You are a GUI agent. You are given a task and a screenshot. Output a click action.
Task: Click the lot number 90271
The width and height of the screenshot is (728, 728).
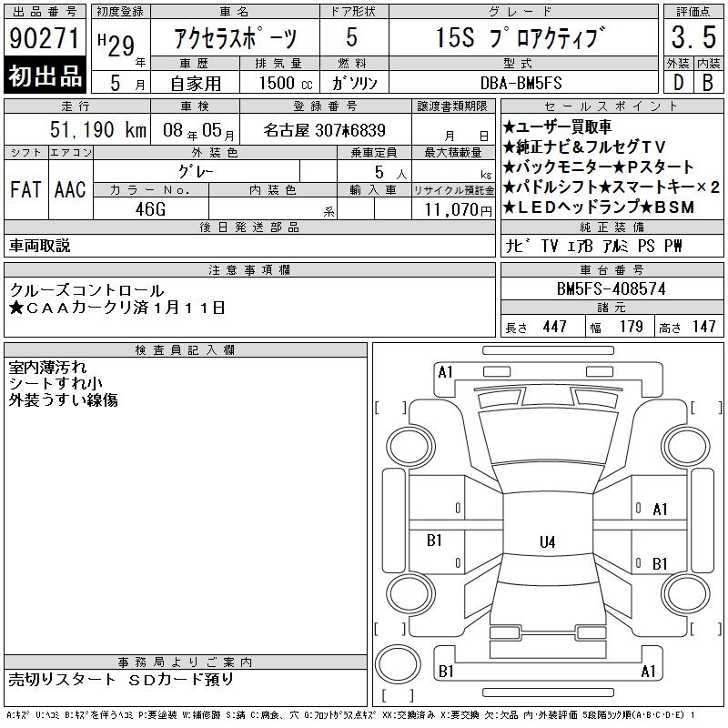point(44,38)
